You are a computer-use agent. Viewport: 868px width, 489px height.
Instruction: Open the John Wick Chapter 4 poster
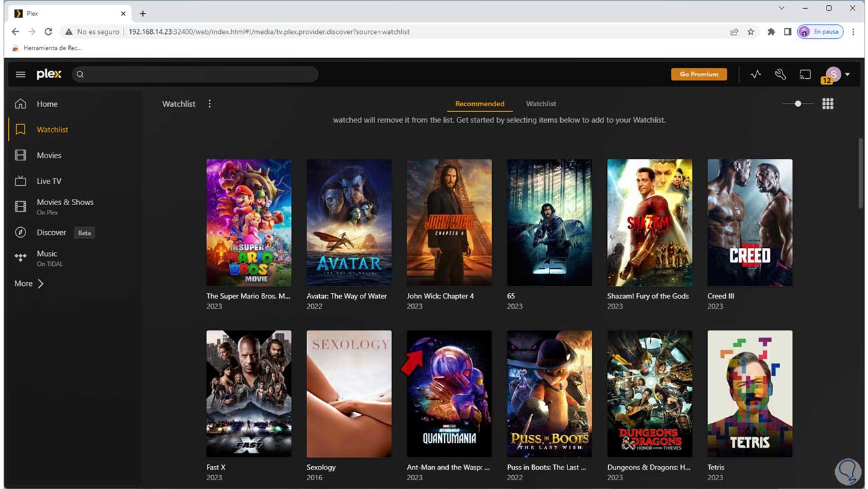pos(449,222)
